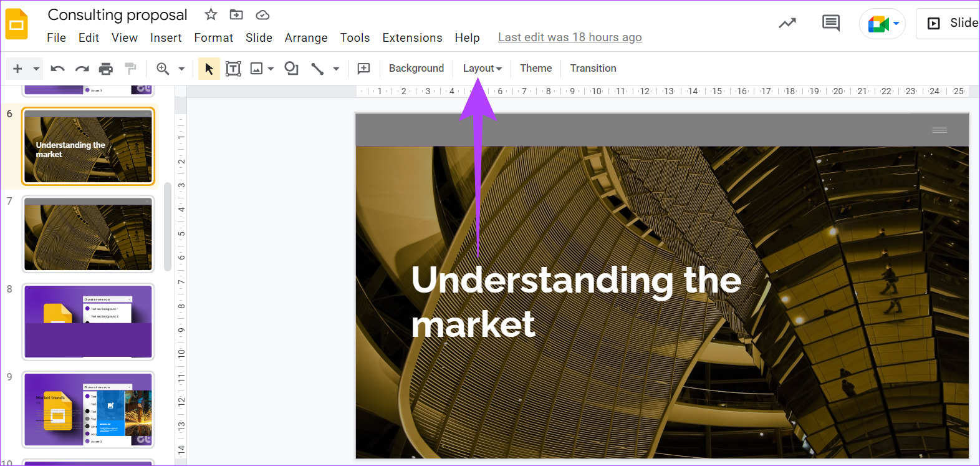Viewport: 980px width, 466px height.
Task: Add a new slide with plus button
Action: click(17, 69)
